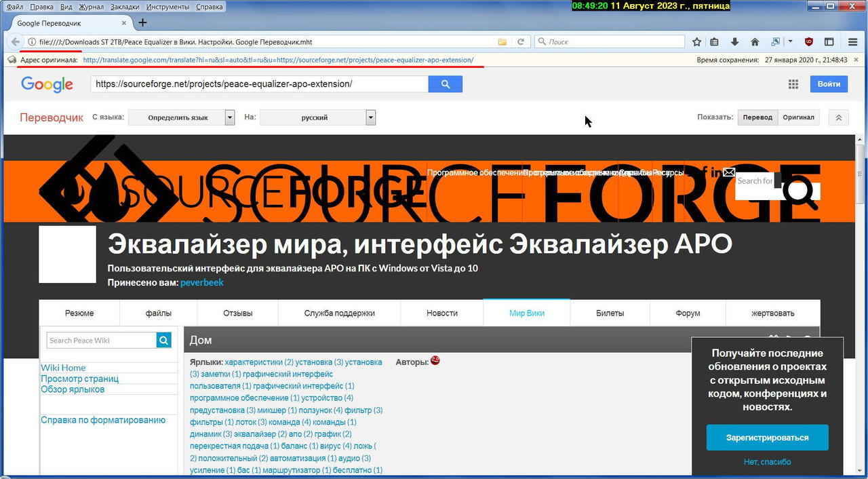Click the LinkedIn icon in SourceForge header
The image size is (868, 479).
715,172
